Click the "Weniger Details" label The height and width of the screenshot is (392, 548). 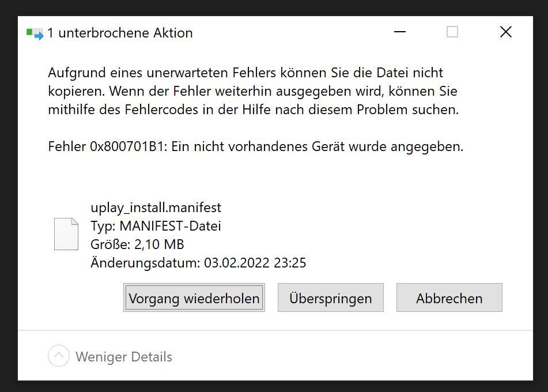coord(124,357)
